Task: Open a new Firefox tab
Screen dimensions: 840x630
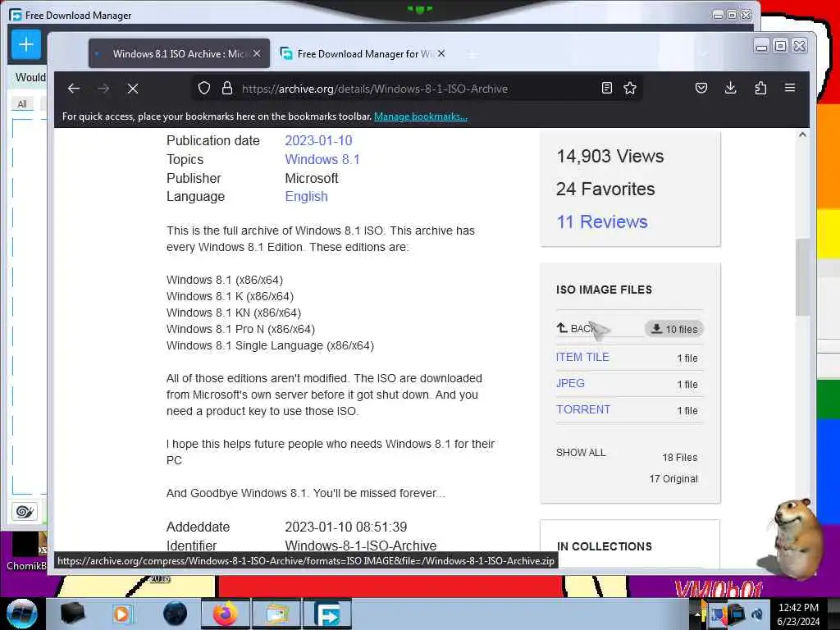Action: pyautogui.click(x=472, y=54)
